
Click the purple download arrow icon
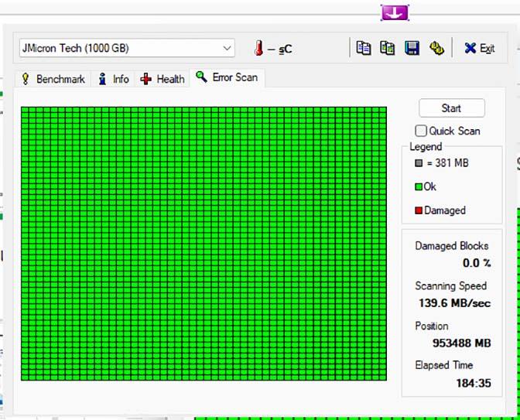click(x=395, y=13)
